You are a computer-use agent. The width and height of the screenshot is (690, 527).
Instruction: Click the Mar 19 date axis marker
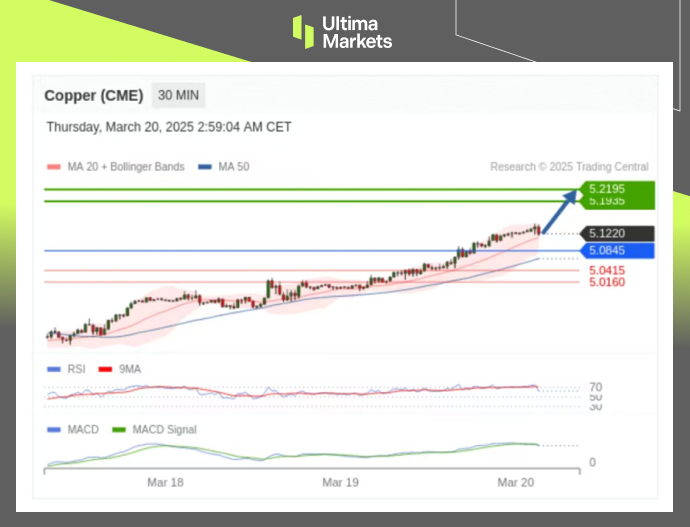(340, 482)
